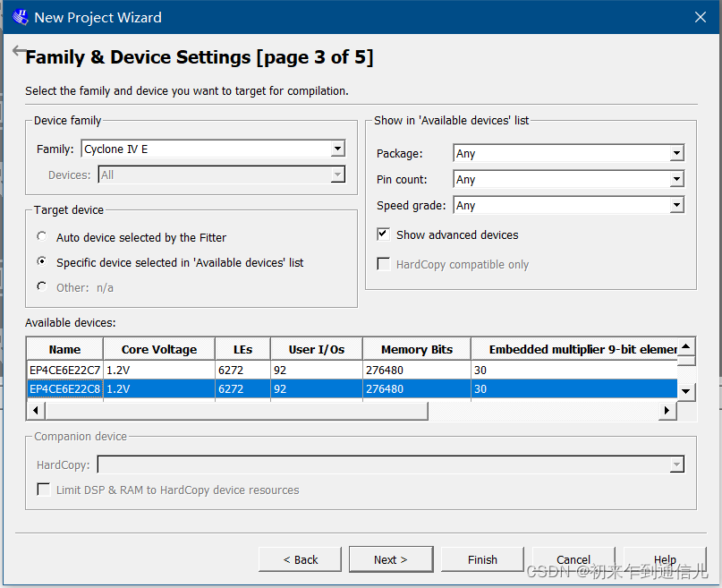Select device row EP4CE6E22C7
Image resolution: width=722 pixels, height=588 pixels.
tap(353, 371)
